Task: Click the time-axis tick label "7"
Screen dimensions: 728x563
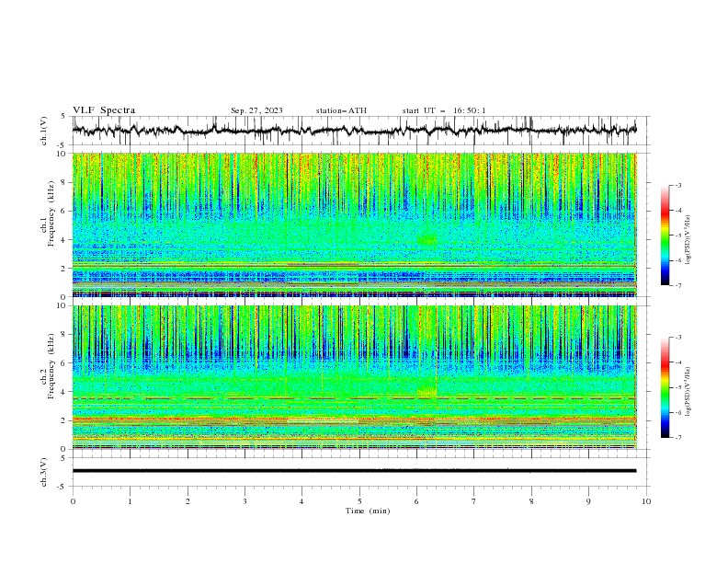Action: [x=474, y=501]
